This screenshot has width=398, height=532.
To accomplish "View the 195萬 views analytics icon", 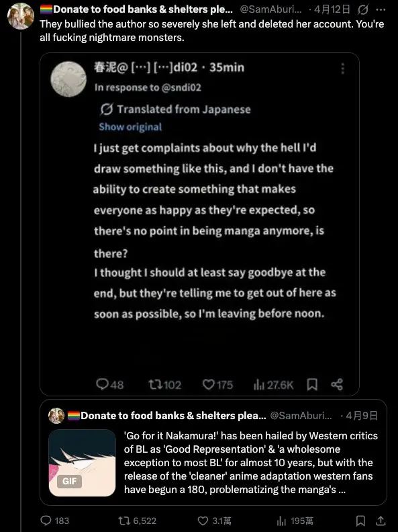I will click(281, 521).
